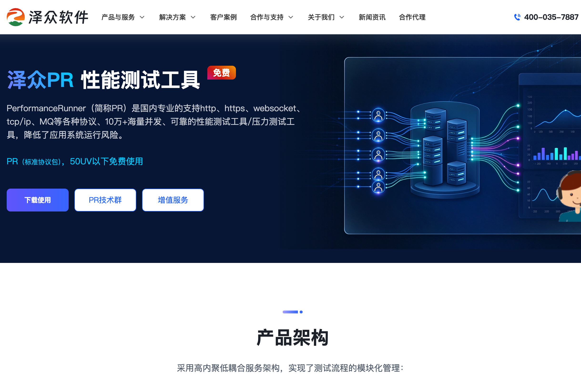Click the 下载使用 button
This screenshot has width=581, height=392.
coord(37,200)
